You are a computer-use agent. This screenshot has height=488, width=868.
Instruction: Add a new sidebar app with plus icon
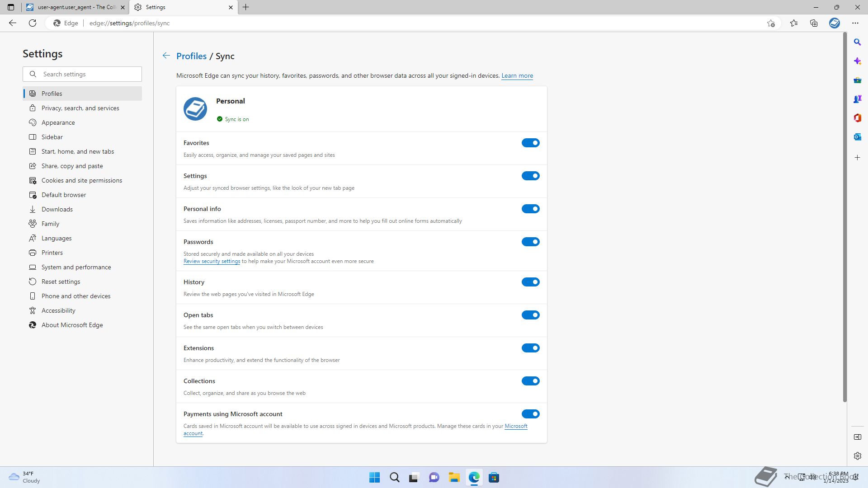(857, 158)
